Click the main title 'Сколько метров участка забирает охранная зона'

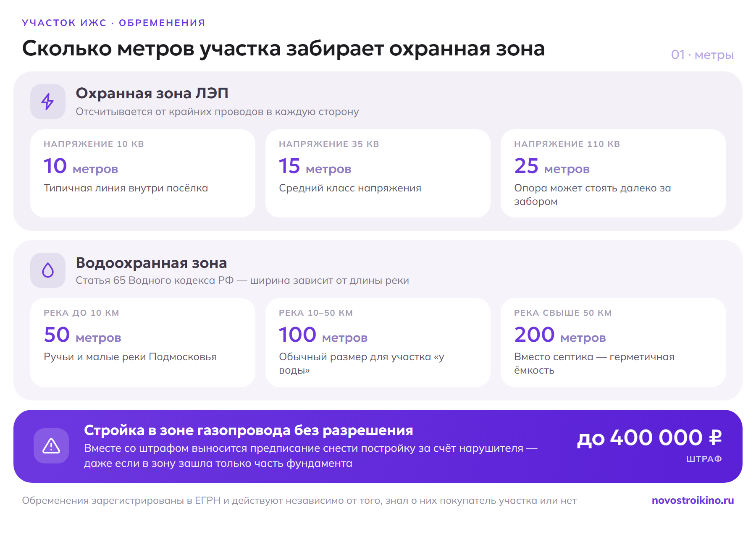coord(283,48)
